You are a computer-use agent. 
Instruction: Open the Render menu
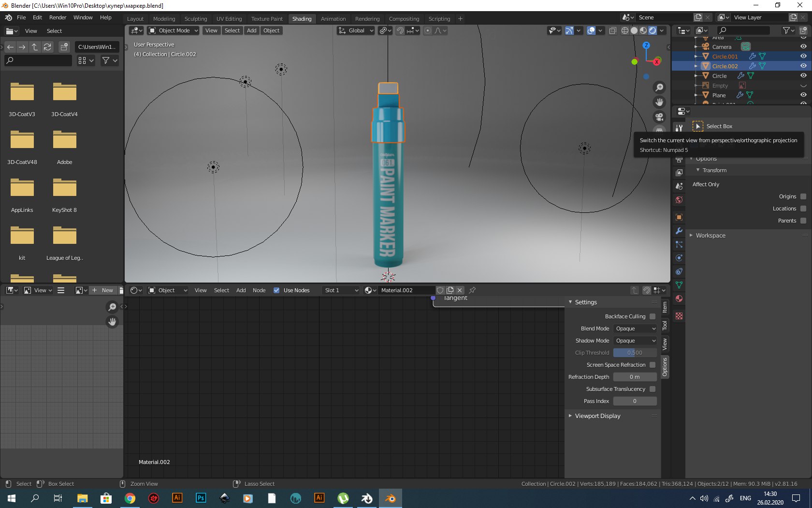pyautogui.click(x=58, y=17)
